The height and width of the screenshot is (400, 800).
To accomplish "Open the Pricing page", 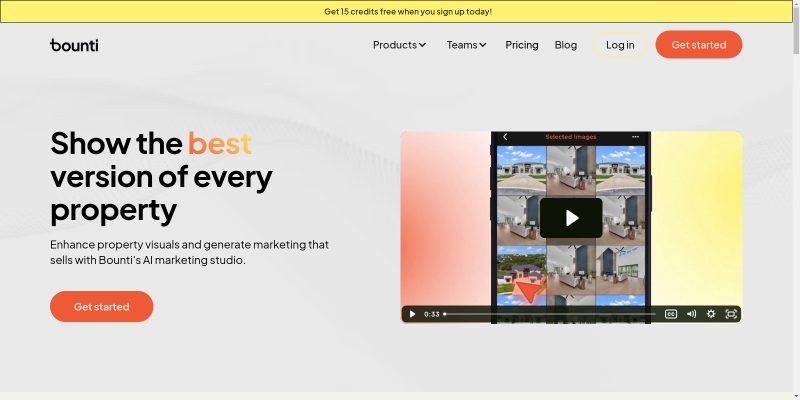I will pyautogui.click(x=521, y=45).
